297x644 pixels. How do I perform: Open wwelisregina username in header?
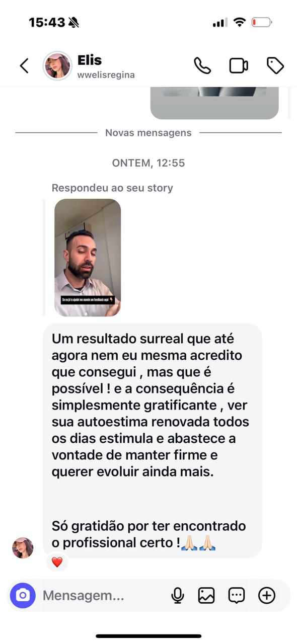(106, 75)
